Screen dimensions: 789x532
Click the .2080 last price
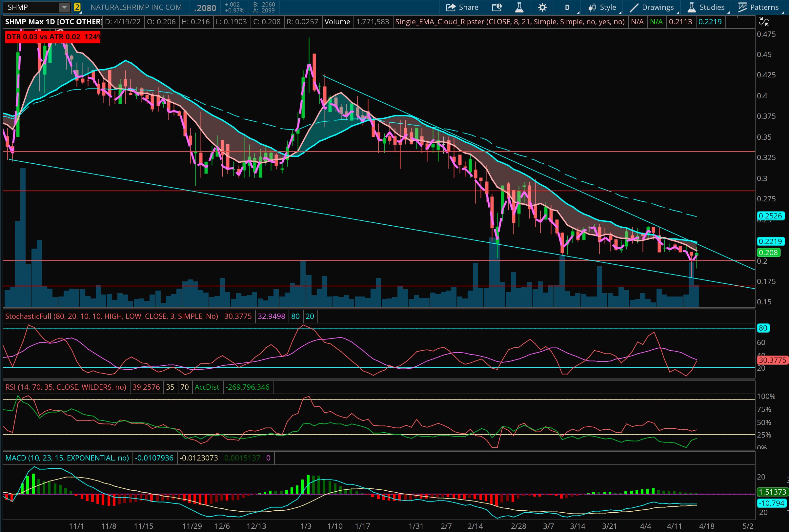click(205, 8)
